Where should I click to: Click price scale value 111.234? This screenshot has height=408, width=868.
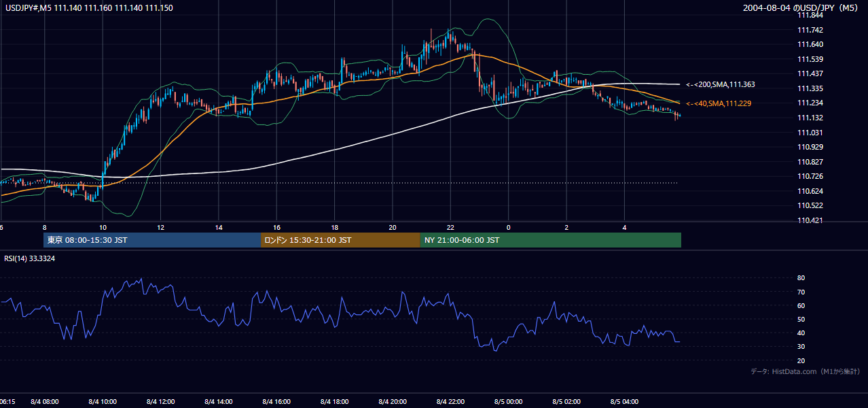point(810,103)
